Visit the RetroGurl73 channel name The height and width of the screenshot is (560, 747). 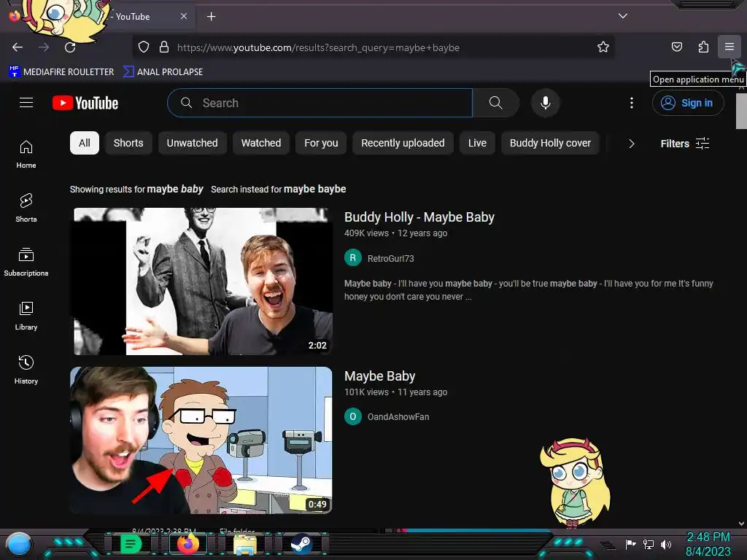click(x=391, y=259)
